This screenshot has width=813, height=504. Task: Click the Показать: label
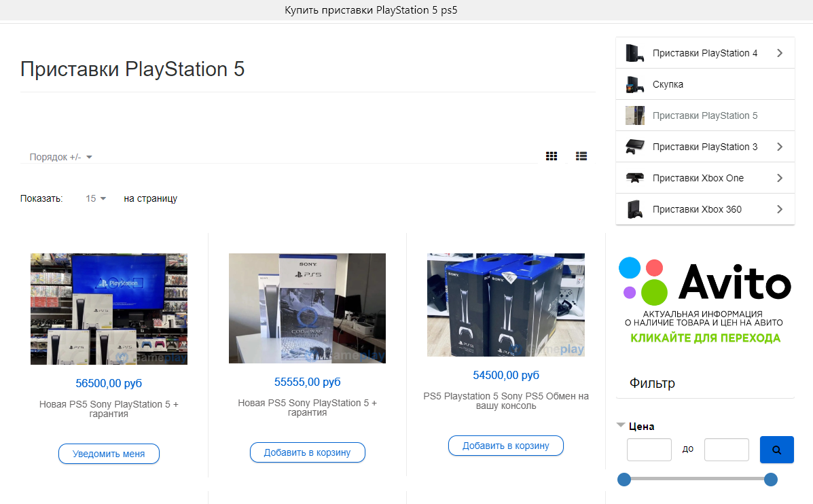(41, 198)
